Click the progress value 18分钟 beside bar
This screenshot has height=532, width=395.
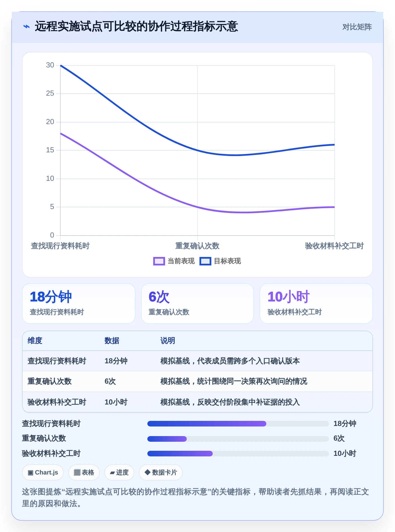coord(345,424)
